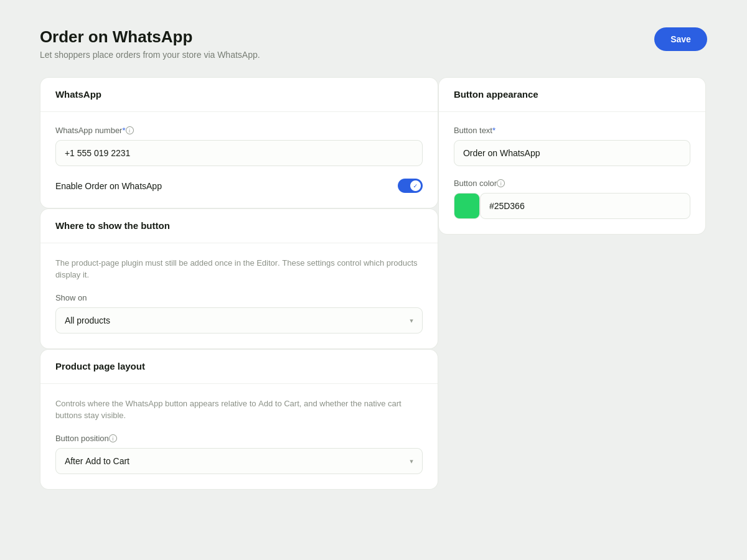This screenshot has width=747, height=560.
Task: Toggle Enable Order on WhatsApp switch
Action: point(410,186)
